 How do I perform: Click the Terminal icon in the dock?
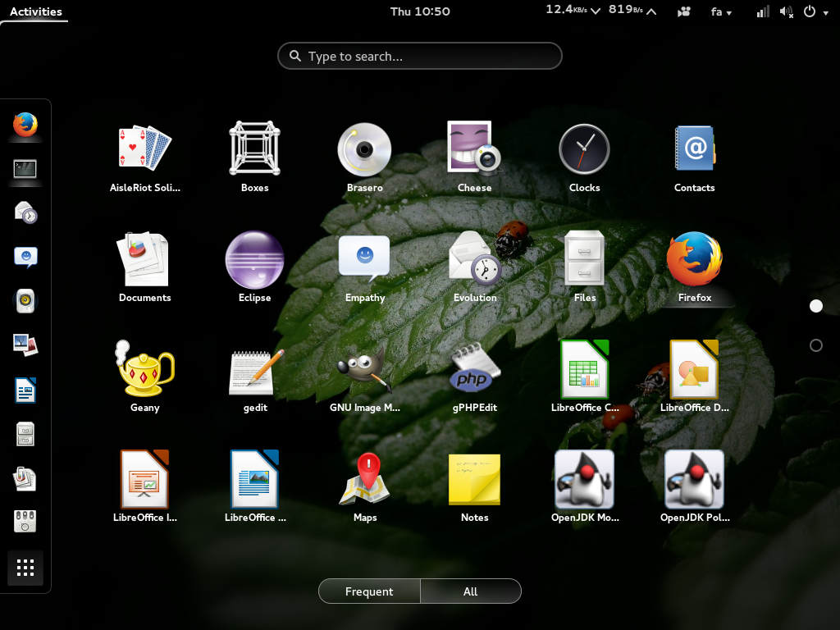click(25, 170)
